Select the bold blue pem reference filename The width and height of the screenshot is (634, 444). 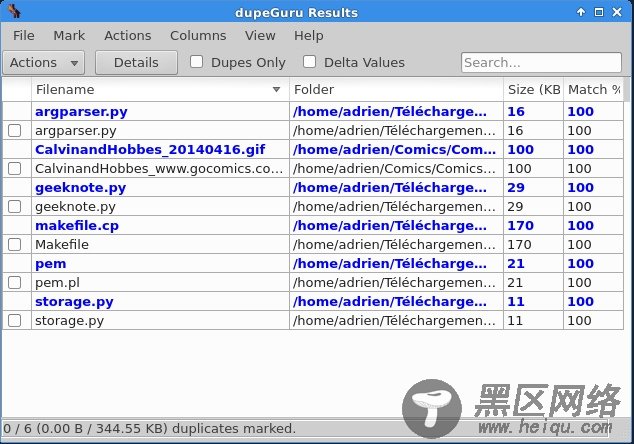pos(51,264)
